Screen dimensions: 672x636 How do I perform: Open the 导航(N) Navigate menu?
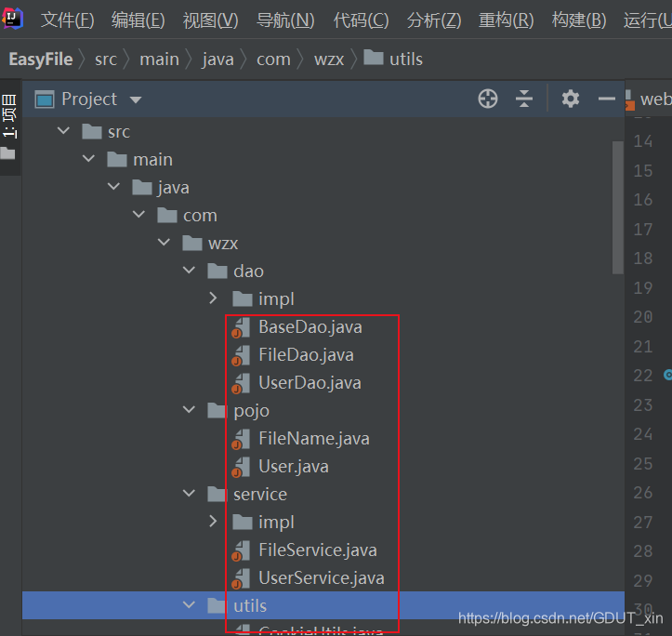pyautogui.click(x=285, y=20)
